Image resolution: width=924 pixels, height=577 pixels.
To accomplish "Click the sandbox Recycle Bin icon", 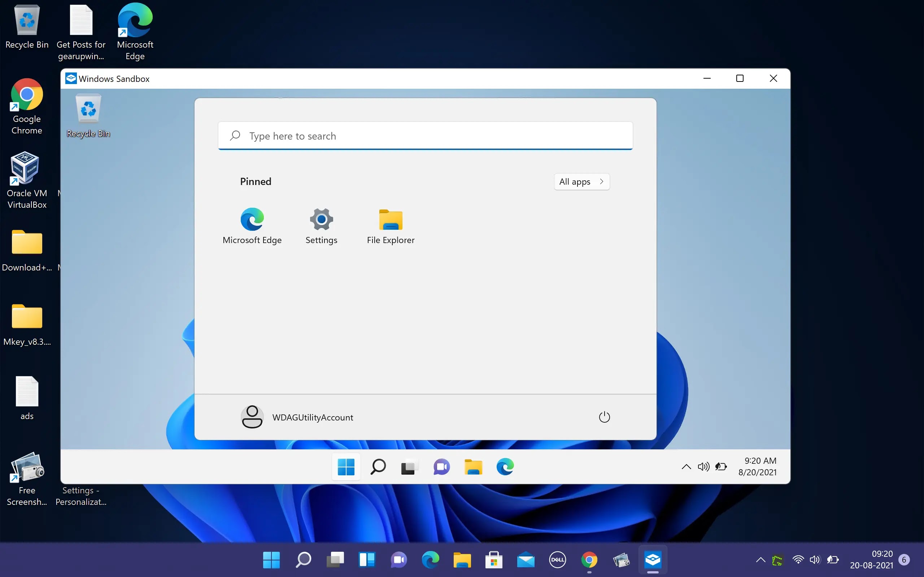I will tap(88, 110).
